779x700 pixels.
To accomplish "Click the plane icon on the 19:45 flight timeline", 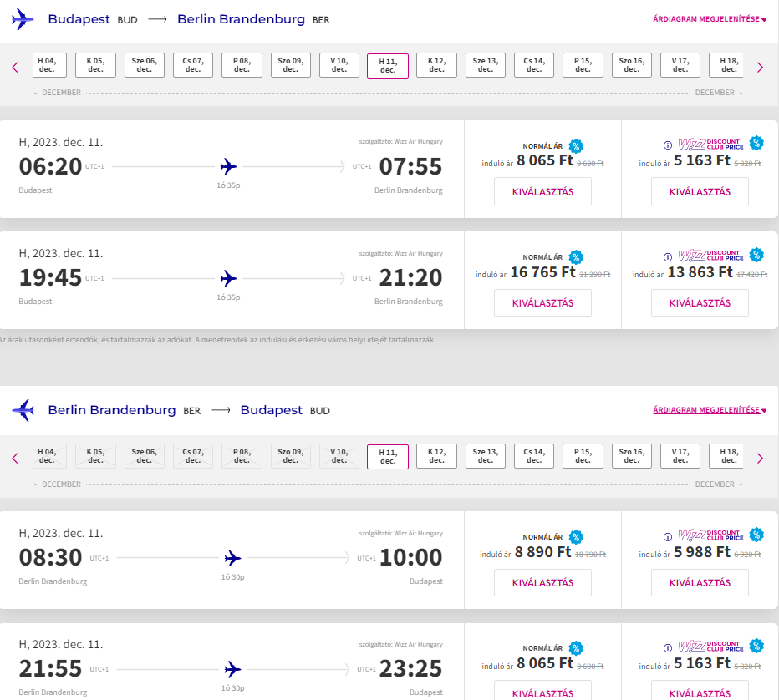I will pyautogui.click(x=228, y=278).
